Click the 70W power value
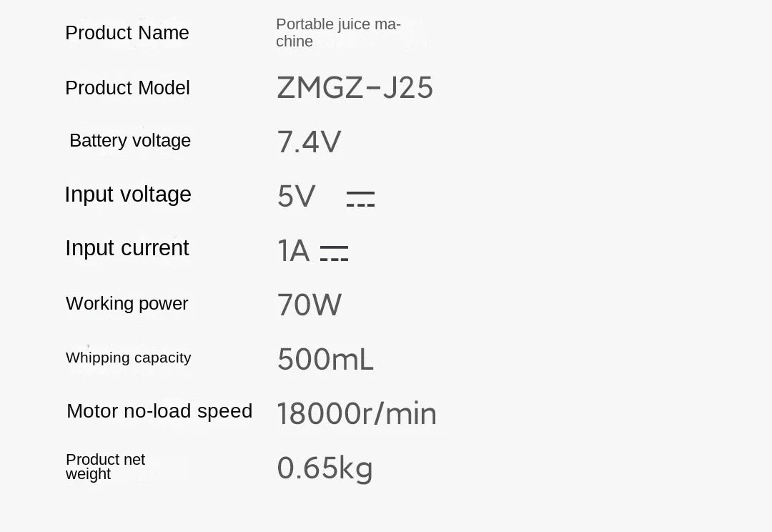Screen dimensions: 772x532 click(309, 305)
